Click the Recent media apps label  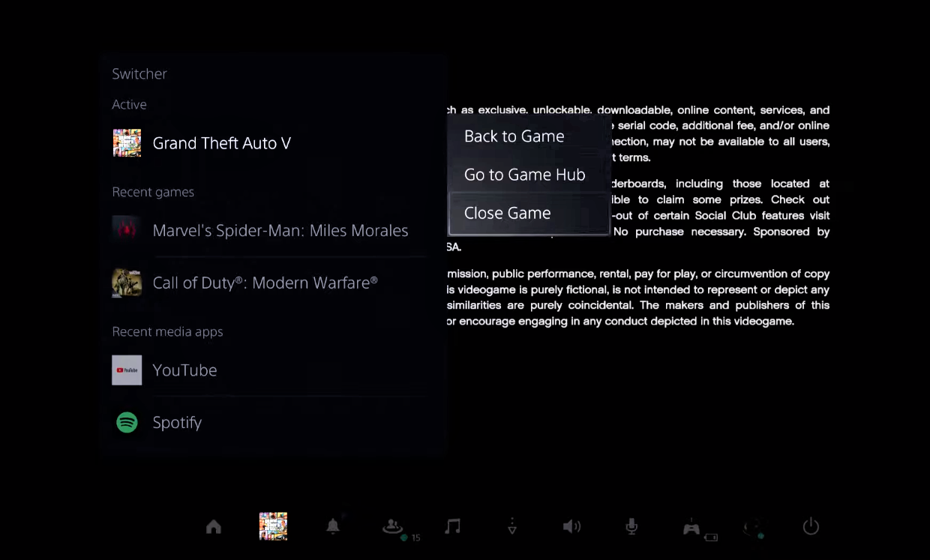tap(167, 331)
